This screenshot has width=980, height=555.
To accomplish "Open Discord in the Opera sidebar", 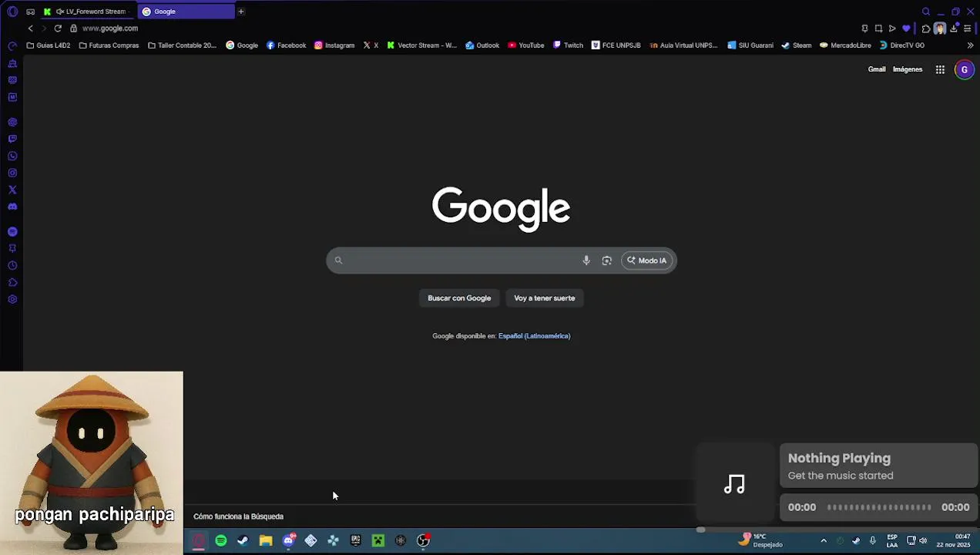I will [12, 207].
